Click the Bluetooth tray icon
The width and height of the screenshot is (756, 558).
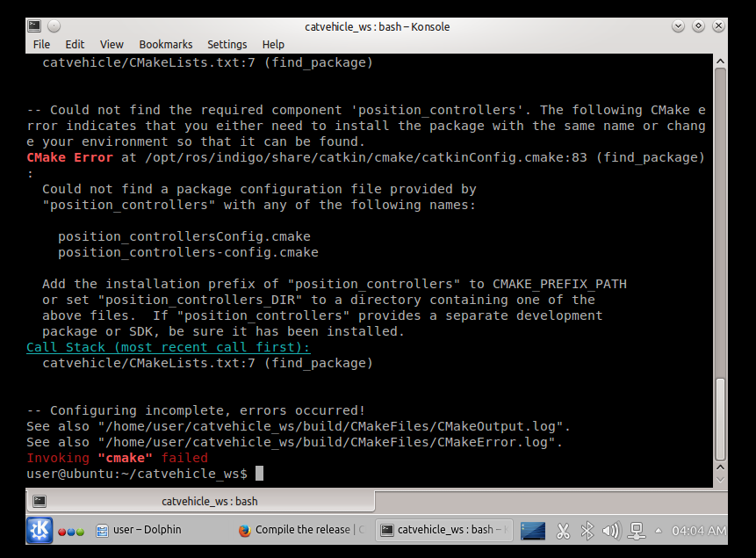[587, 530]
